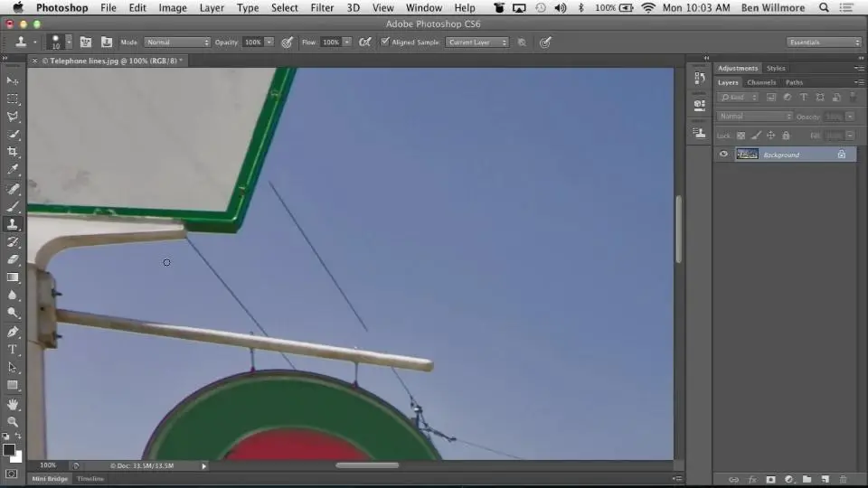
Task: Hide the Background layer visibility eye
Action: pos(723,155)
